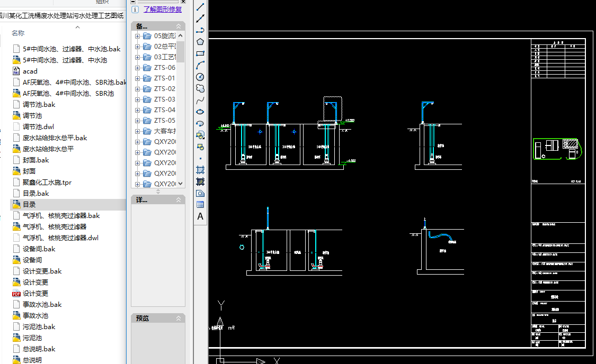Select the Circle tool
Viewport: 596px width, 364px height.
pos(200,77)
